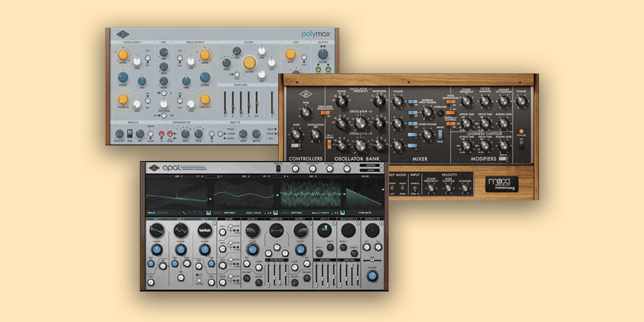Click the UA diamond logo in Polymax
The width and height of the screenshot is (644, 322).
point(123,34)
